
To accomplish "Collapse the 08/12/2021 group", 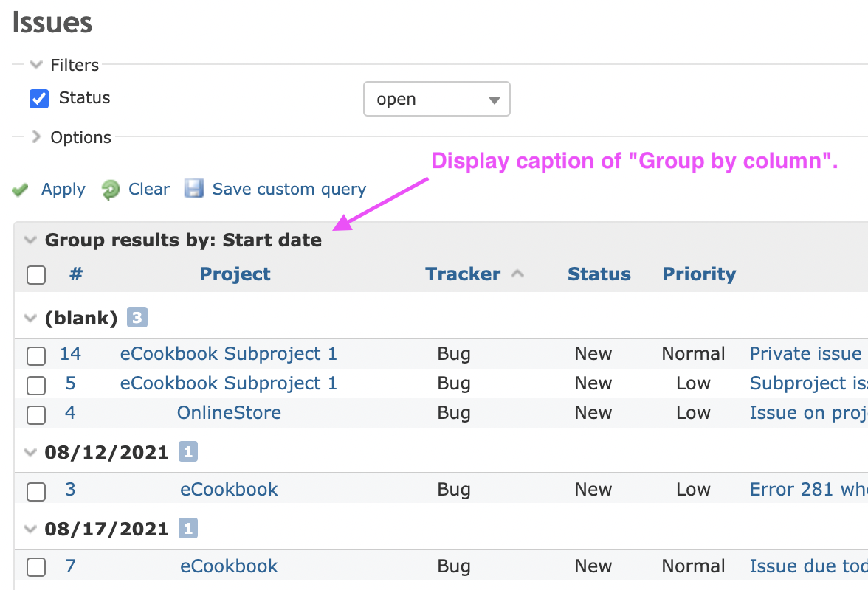I will point(30,452).
